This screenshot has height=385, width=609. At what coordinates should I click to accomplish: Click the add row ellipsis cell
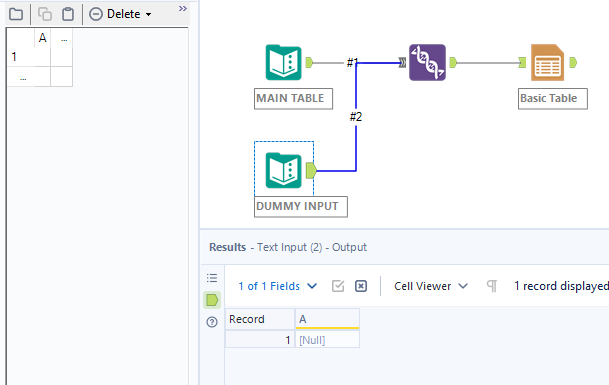coord(23,77)
